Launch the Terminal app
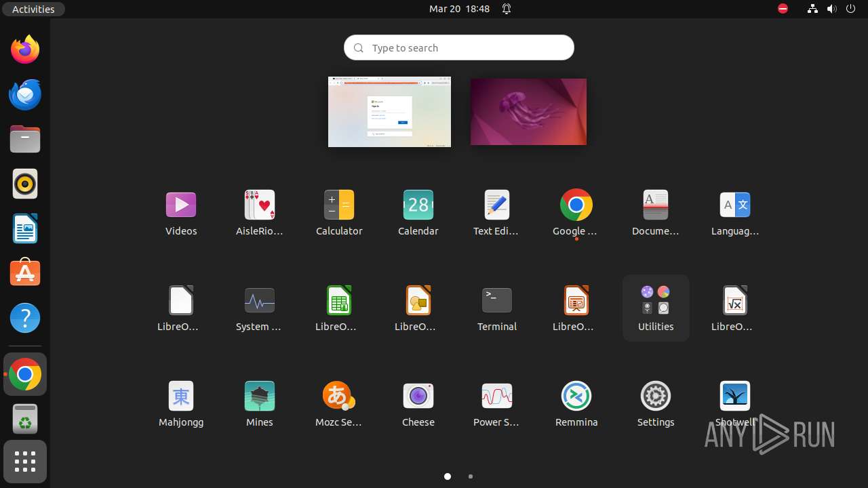Viewport: 868px width, 488px height. (x=497, y=308)
